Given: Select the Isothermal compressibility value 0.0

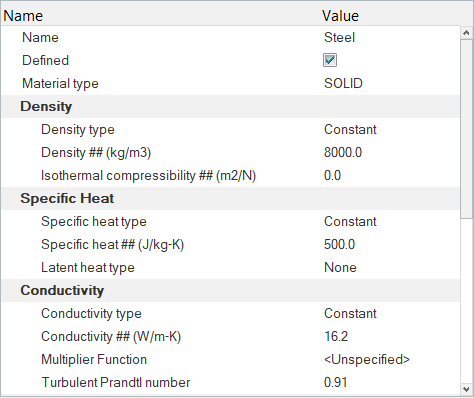Looking at the screenshot, I should [x=332, y=175].
